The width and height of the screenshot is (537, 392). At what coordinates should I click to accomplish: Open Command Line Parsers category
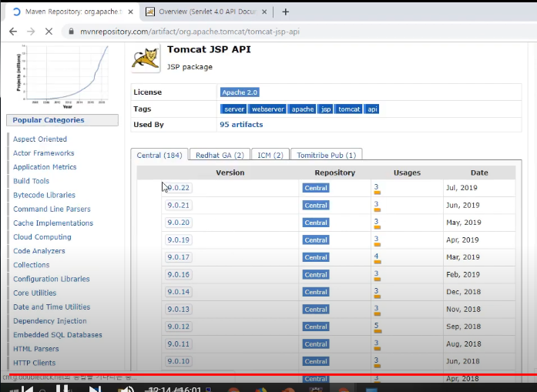coord(52,209)
